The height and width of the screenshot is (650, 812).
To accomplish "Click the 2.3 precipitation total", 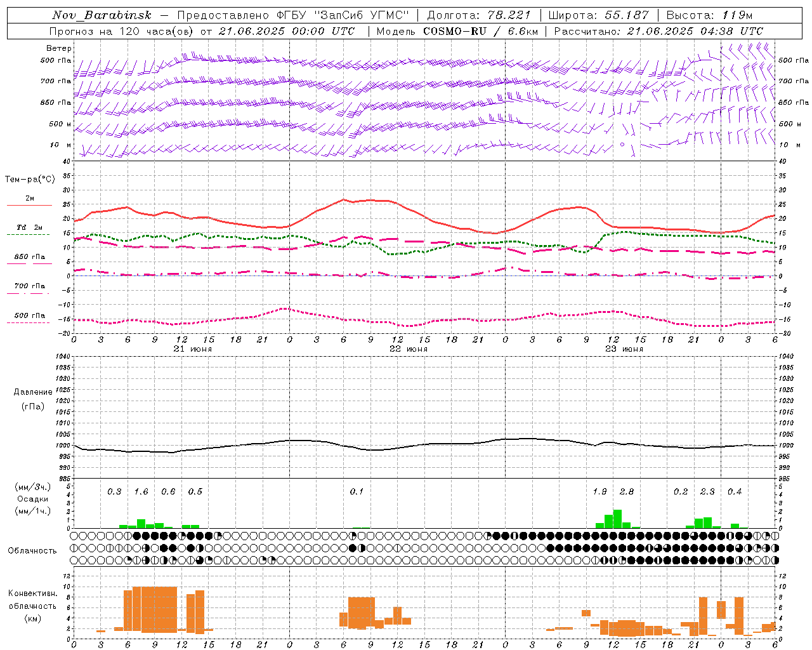I will coord(707,492).
